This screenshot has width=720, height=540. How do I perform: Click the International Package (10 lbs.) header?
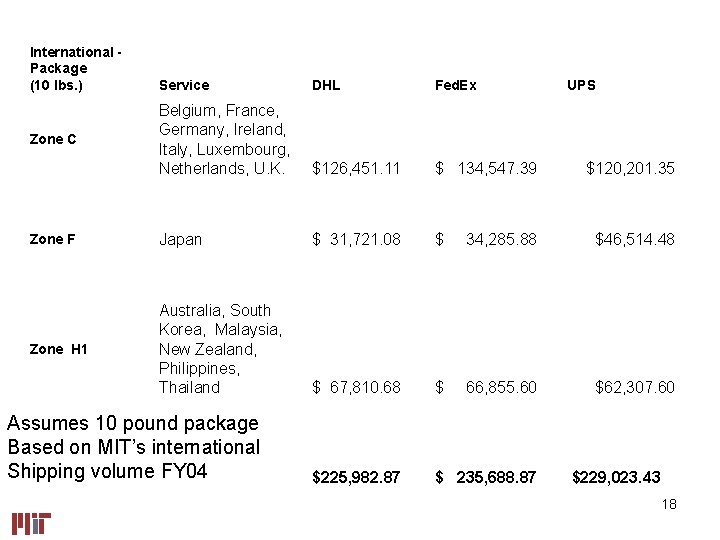point(72,68)
